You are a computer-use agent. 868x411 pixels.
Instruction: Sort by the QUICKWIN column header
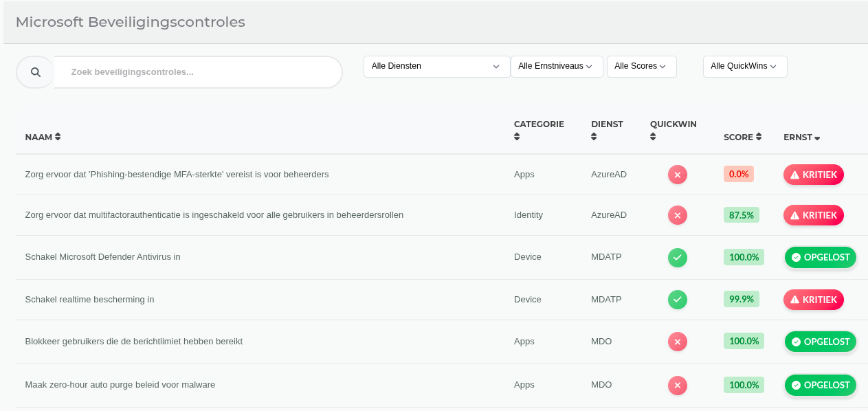click(673, 124)
